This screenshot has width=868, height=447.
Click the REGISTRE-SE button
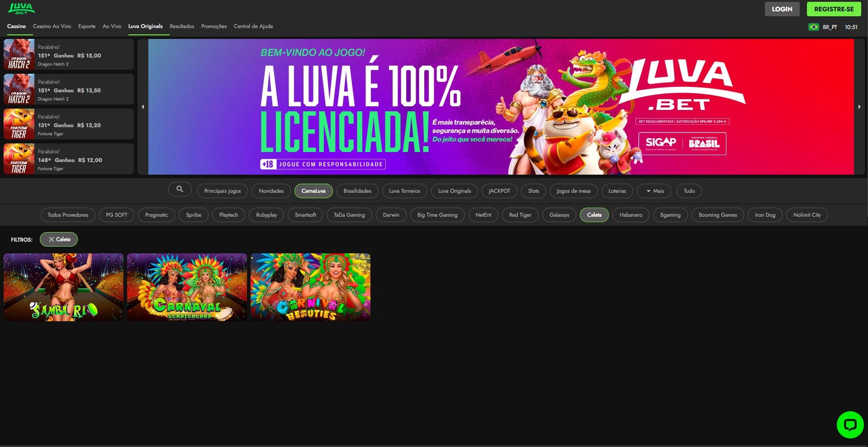pos(834,9)
